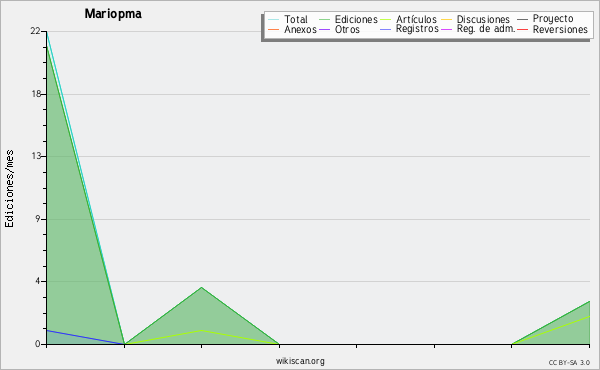This screenshot has height=370, width=600.
Task: Click the green Ediciones color line swatch
Action: pyautogui.click(x=324, y=19)
